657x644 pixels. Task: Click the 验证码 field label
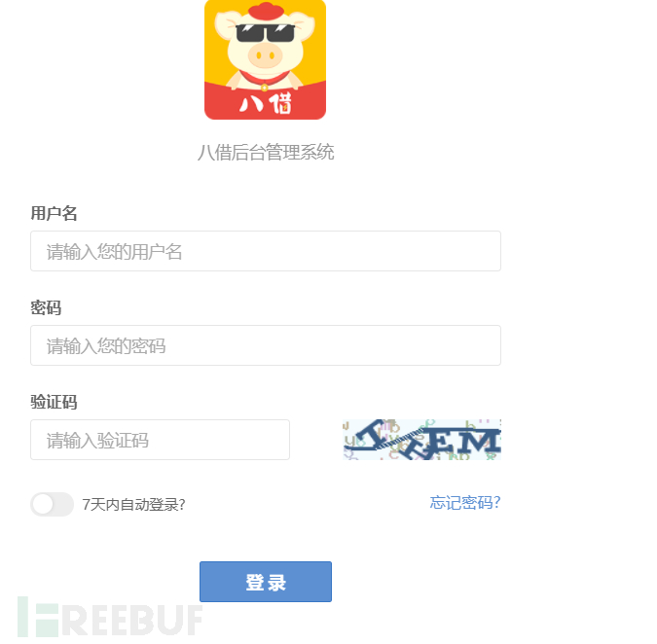tap(54, 402)
